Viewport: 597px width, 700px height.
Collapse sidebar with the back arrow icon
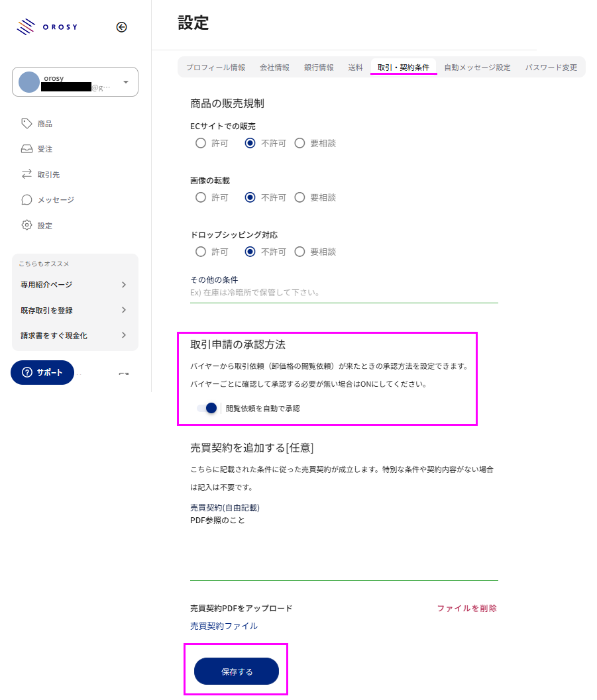pos(121,27)
